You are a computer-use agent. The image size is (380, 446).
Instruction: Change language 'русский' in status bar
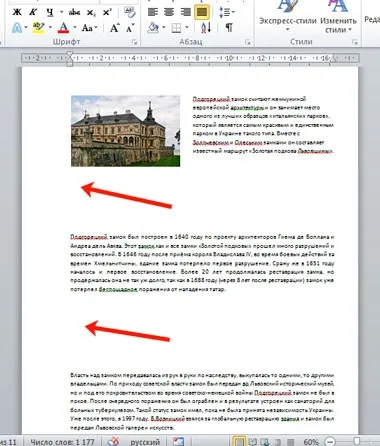pos(145,442)
